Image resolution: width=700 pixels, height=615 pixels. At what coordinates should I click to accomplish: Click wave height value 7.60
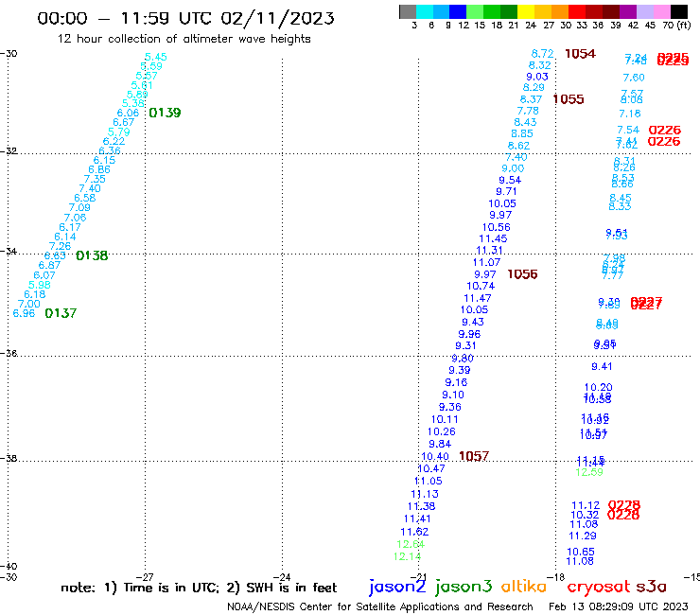coord(634,78)
